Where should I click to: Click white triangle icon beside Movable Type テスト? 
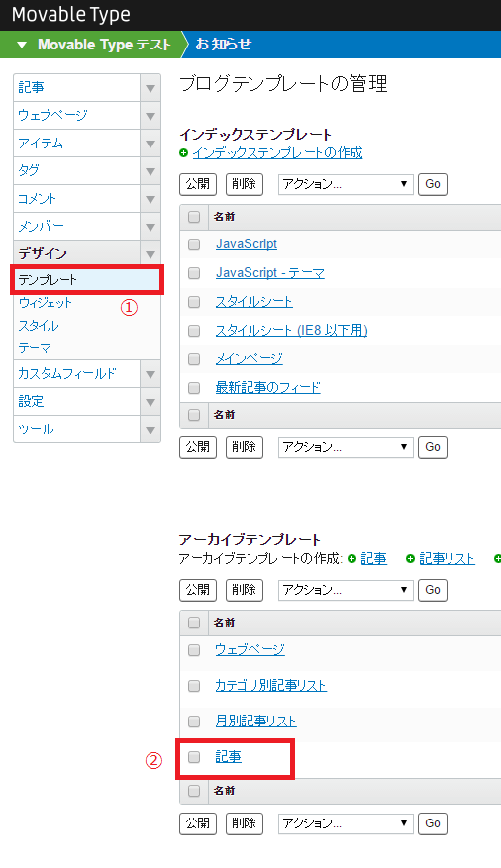(22, 45)
